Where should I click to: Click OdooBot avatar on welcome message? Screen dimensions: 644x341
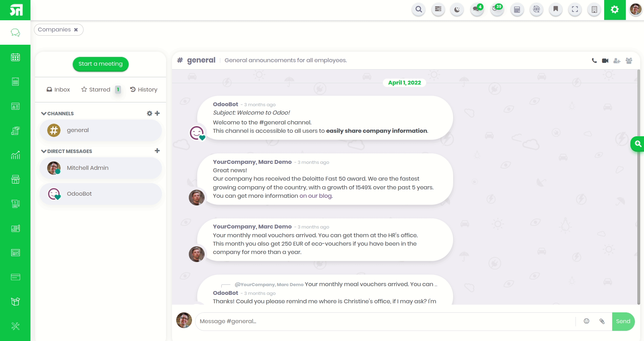click(197, 133)
